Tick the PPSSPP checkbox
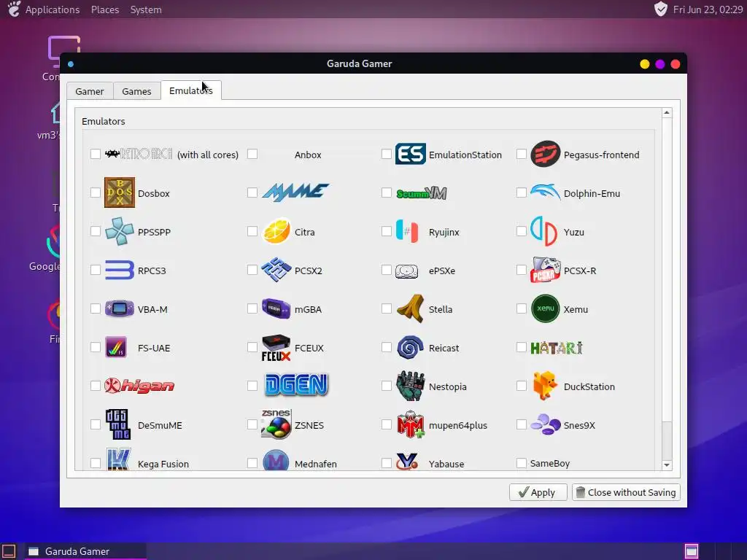 tap(96, 231)
